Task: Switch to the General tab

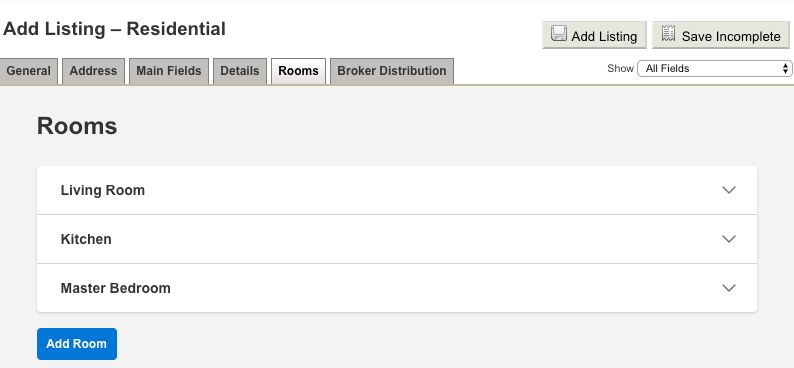Action: (x=29, y=71)
